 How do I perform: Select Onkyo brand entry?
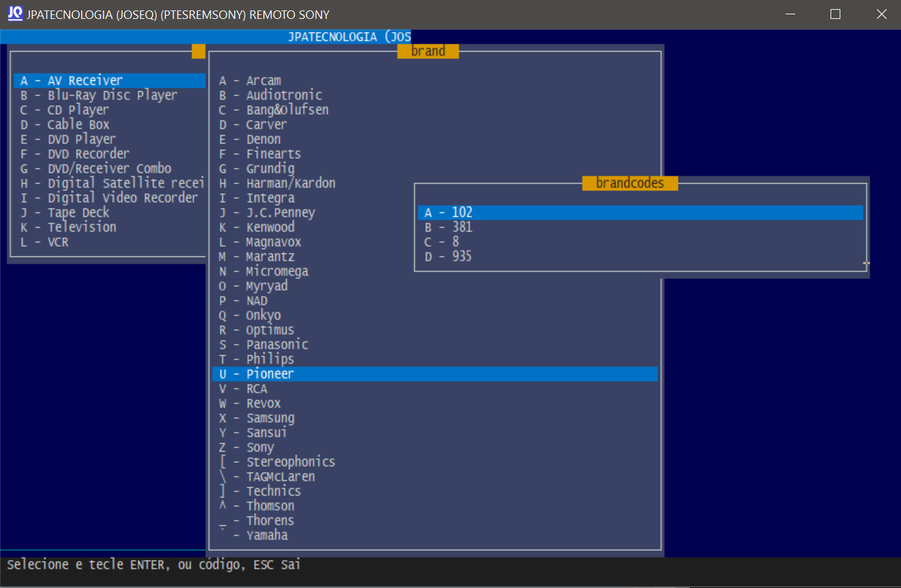coord(263,316)
